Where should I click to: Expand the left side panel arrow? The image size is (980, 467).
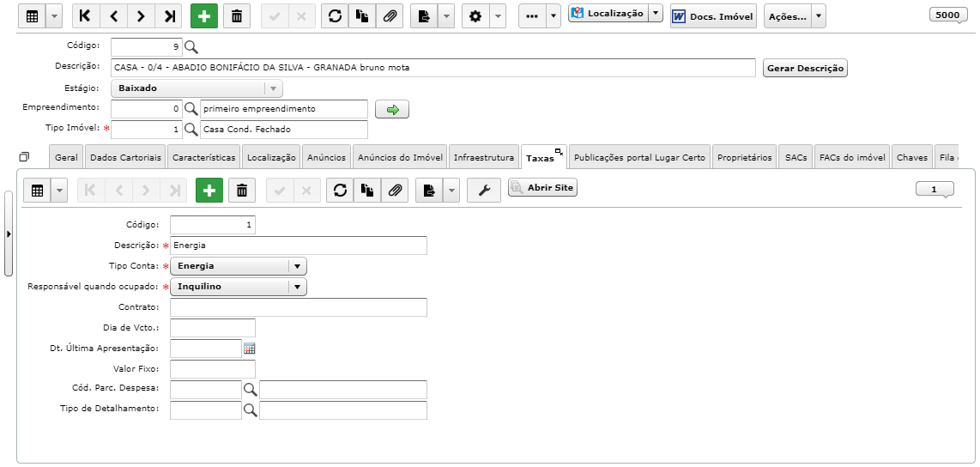tap(8, 233)
